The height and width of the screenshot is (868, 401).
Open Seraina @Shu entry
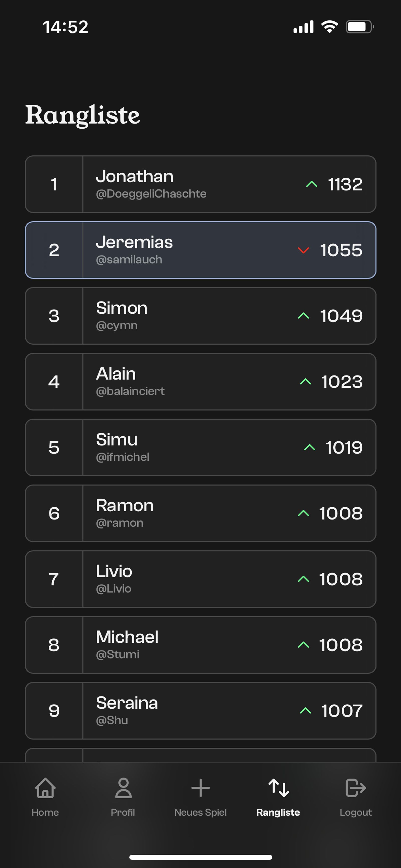tap(200, 711)
